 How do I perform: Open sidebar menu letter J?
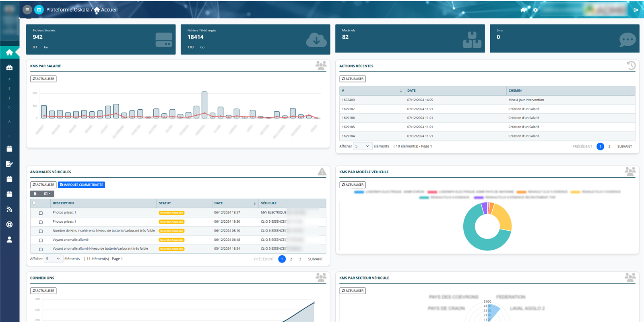click(x=9, y=98)
